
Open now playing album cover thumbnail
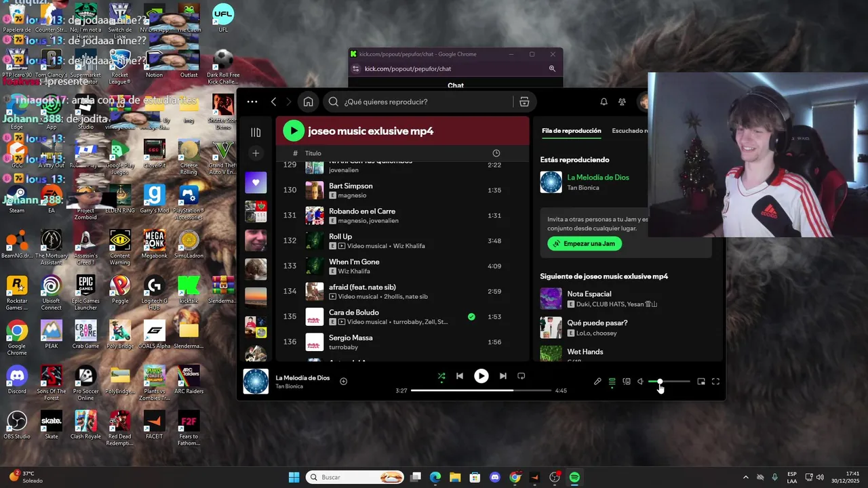[256, 382]
